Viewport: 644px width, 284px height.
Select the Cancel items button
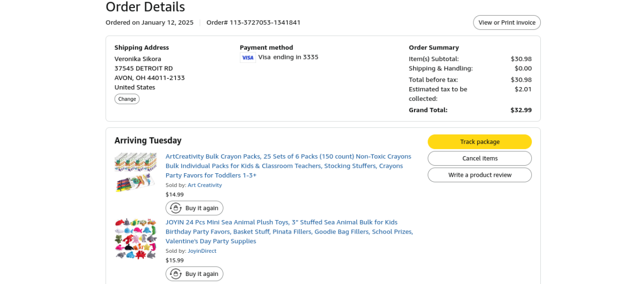click(479, 159)
